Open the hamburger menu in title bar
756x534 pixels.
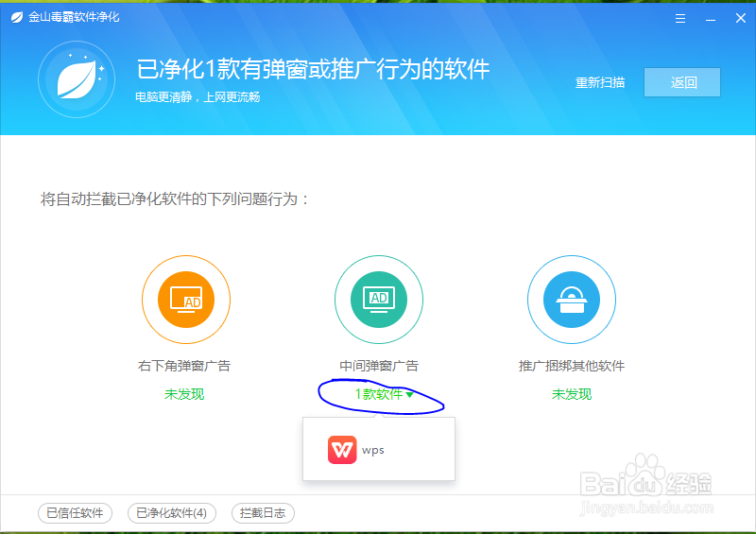680,18
